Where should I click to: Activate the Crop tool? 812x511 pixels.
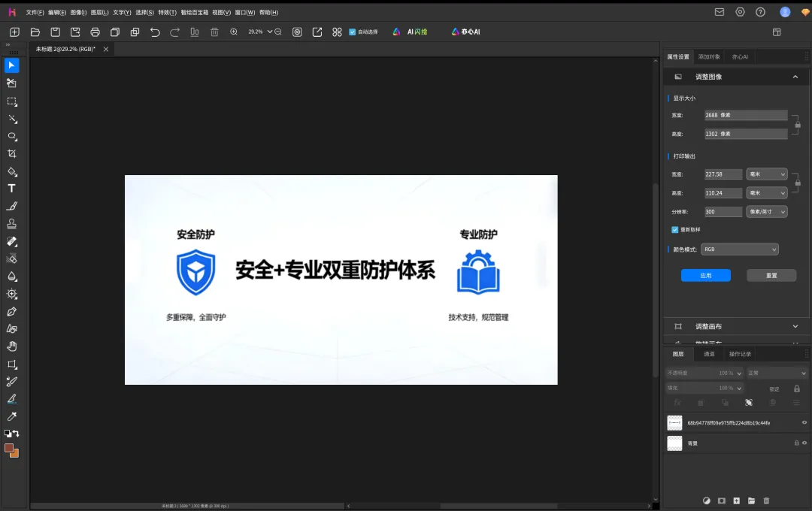[x=12, y=154]
